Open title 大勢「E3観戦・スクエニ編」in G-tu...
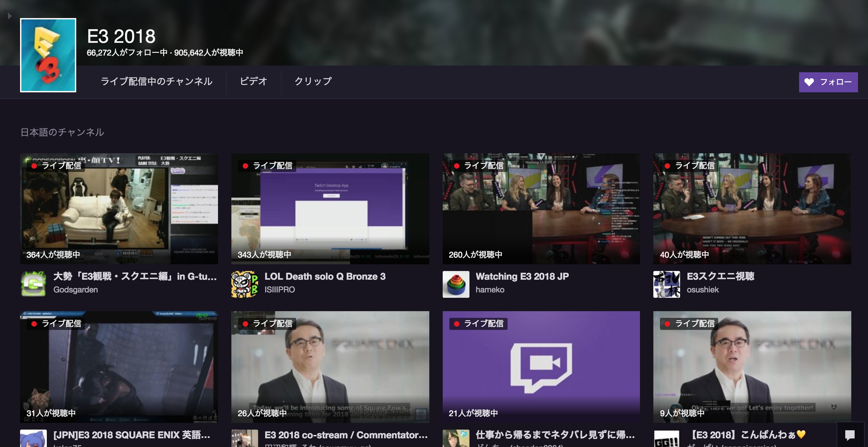 click(135, 276)
